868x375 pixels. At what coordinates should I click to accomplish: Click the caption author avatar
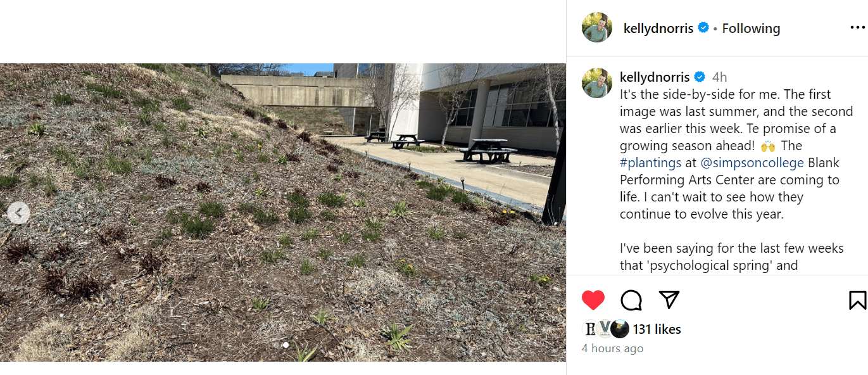point(597,83)
